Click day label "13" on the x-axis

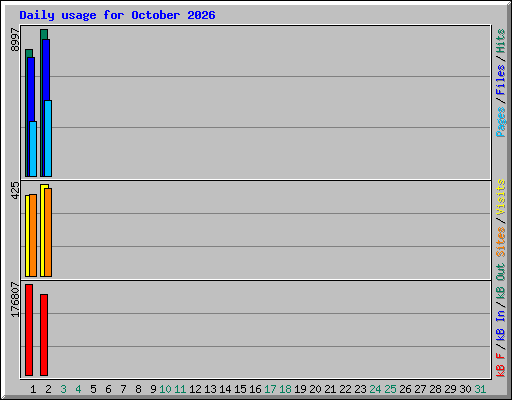pyautogui.click(x=210, y=389)
